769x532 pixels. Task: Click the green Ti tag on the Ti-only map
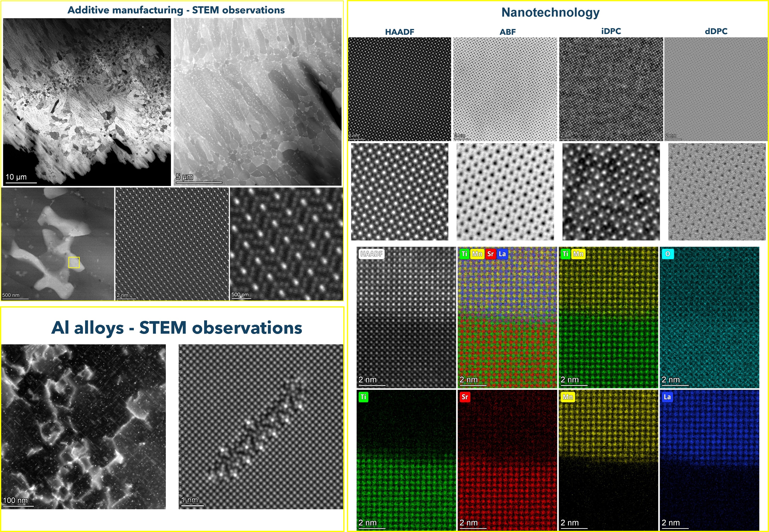coord(363,397)
